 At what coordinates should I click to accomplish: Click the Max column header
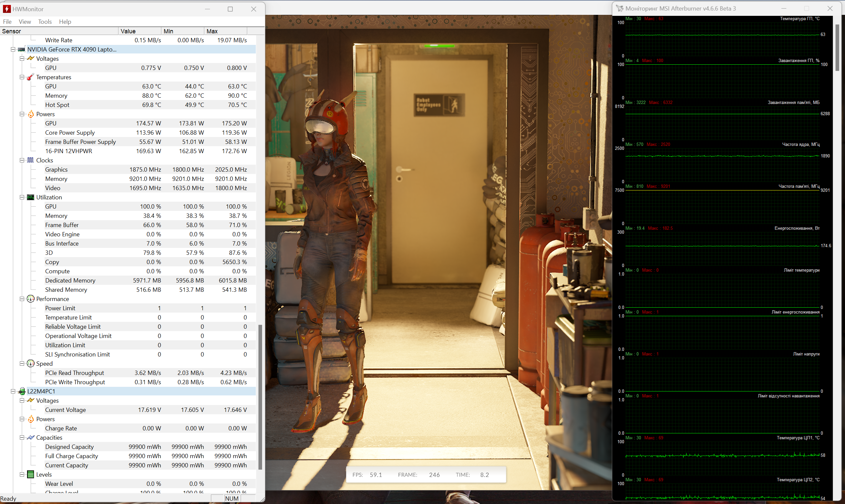226,31
